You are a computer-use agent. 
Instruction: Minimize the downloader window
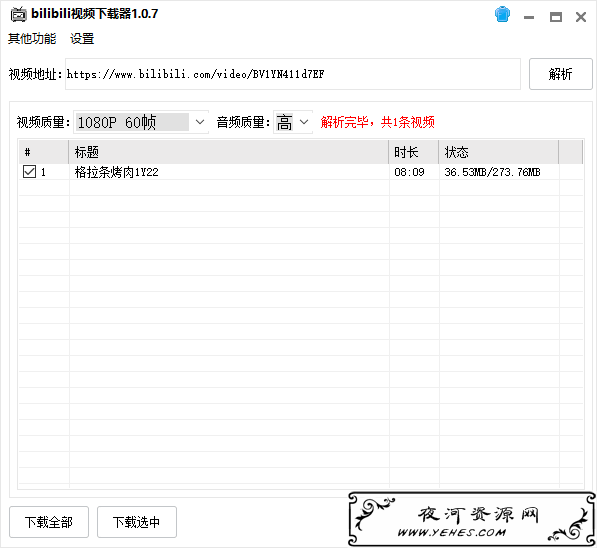click(529, 17)
